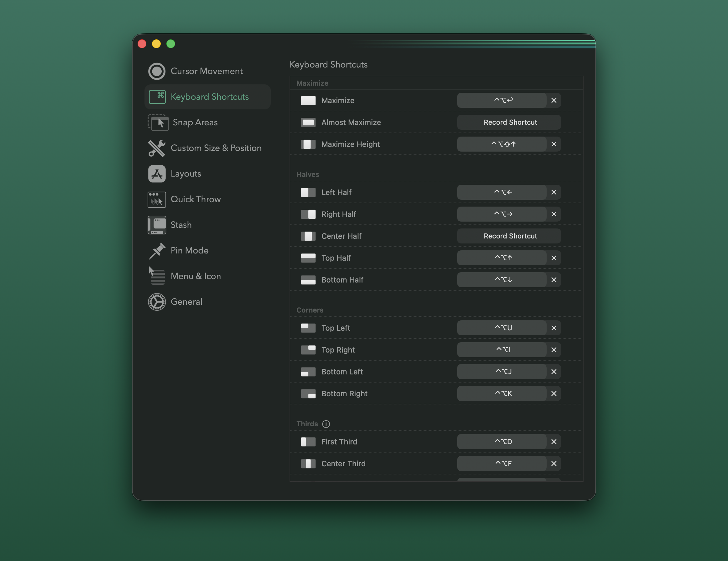This screenshot has height=561, width=728.
Task: Clear the Maximize shortcut
Action: tap(554, 101)
